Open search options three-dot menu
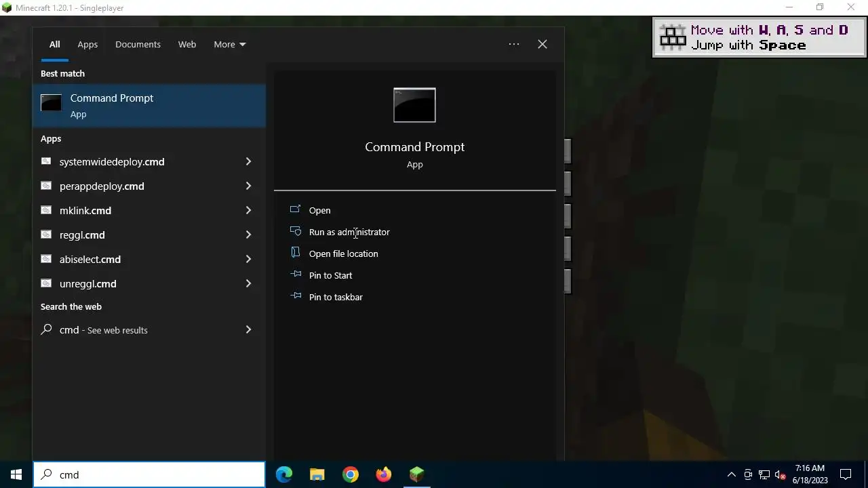868x488 pixels. click(x=514, y=44)
